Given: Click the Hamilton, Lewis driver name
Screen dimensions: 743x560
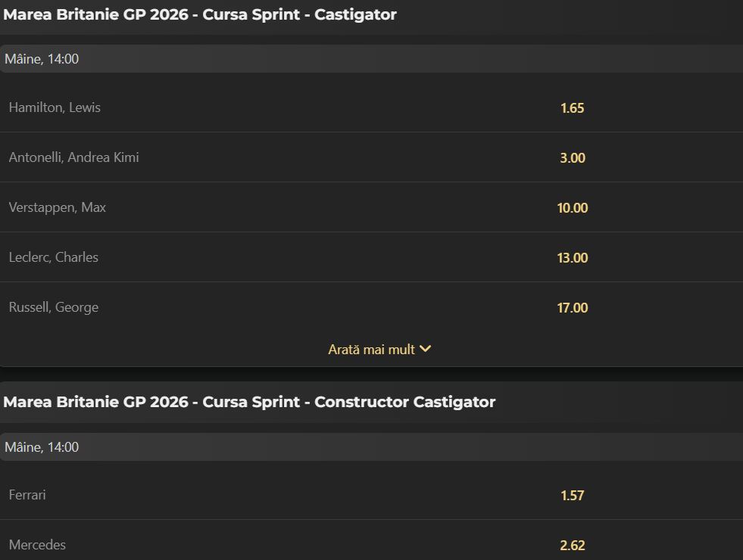Looking at the screenshot, I should pos(55,107).
